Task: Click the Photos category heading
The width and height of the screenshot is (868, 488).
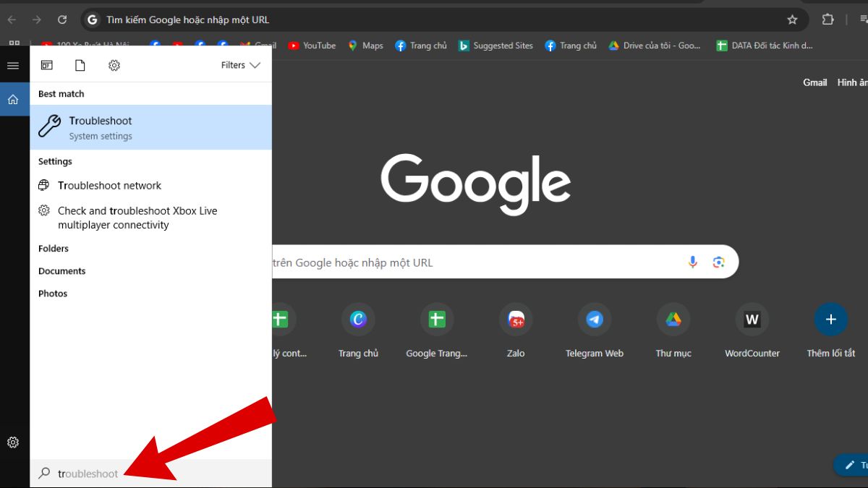Action: pos(53,294)
